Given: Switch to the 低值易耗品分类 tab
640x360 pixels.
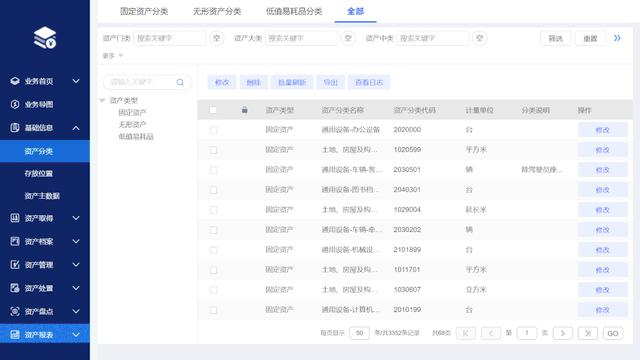Looking at the screenshot, I should click(294, 11).
